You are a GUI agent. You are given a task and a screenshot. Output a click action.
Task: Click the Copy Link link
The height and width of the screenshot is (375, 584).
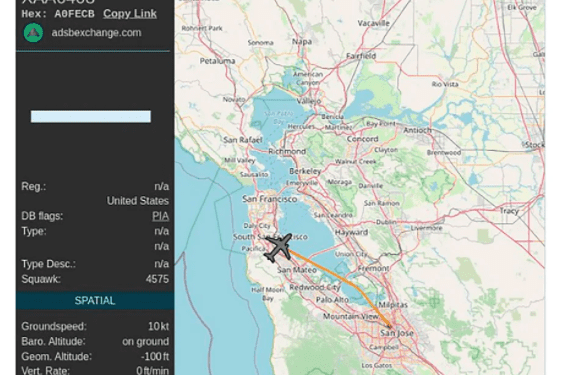(x=130, y=14)
